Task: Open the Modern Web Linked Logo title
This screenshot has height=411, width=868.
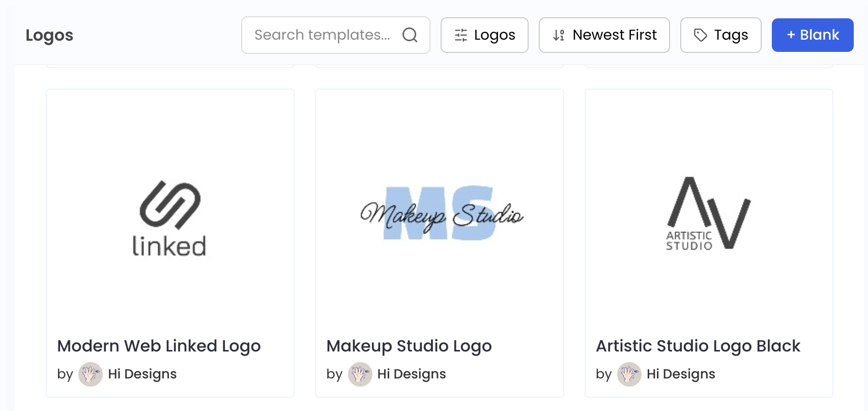Action: tap(159, 346)
